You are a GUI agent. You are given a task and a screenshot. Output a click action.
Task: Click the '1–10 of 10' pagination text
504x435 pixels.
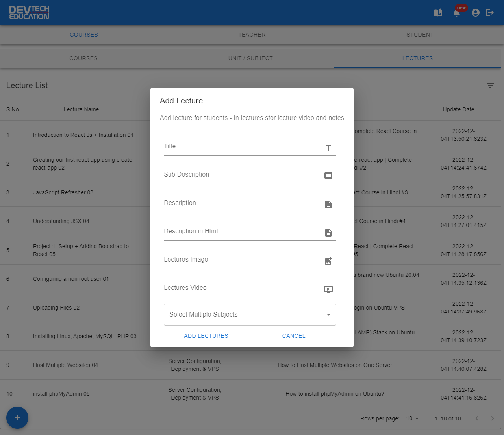pyautogui.click(x=448, y=418)
